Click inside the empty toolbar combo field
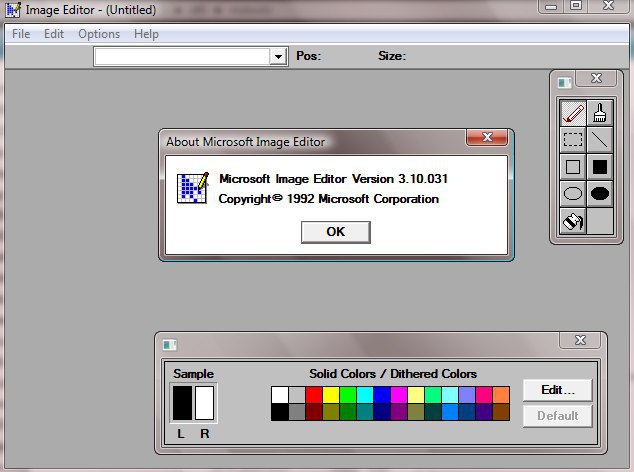 coord(182,57)
